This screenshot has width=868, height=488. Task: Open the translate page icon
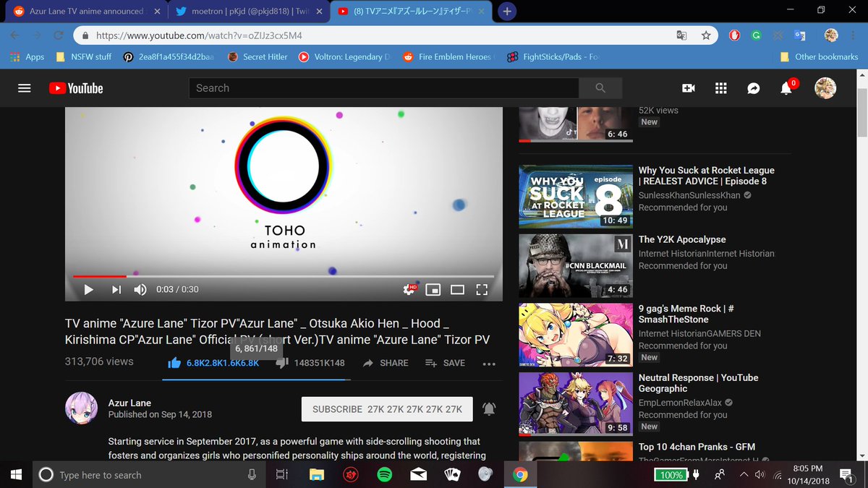tap(681, 35)
